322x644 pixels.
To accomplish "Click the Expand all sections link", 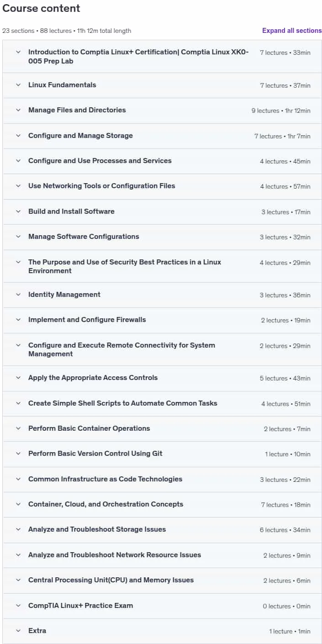I will (292, 31).
